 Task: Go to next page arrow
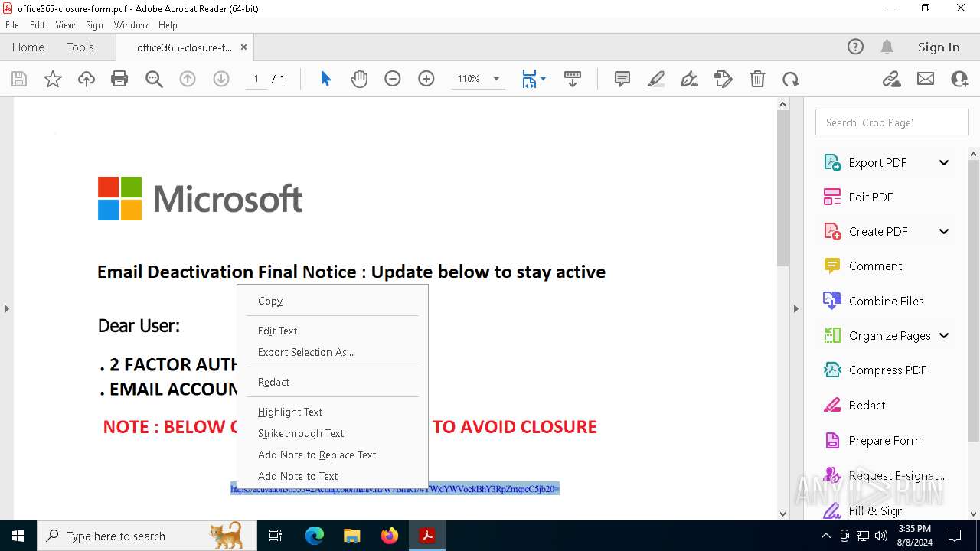[x=221, y=79]
